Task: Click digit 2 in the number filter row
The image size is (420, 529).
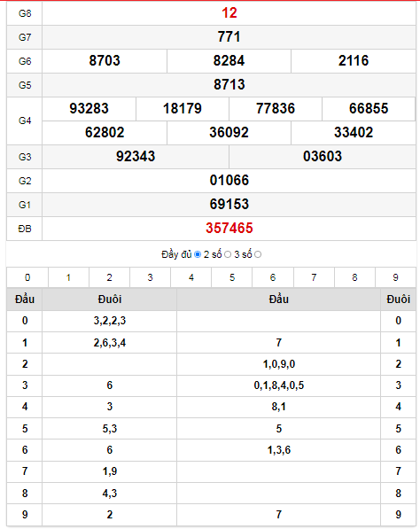Action: (x=109, y=277)
